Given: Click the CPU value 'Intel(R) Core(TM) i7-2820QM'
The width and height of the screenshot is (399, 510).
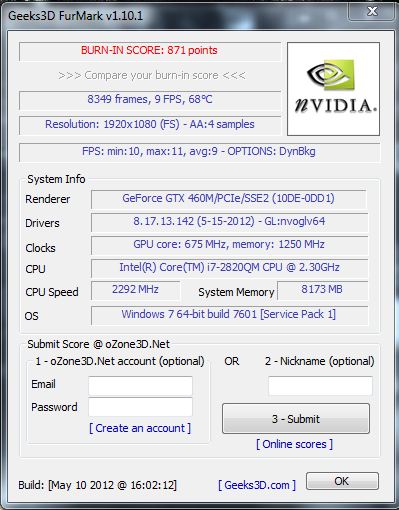Looking at the screenshot, I should coord(229,268).
